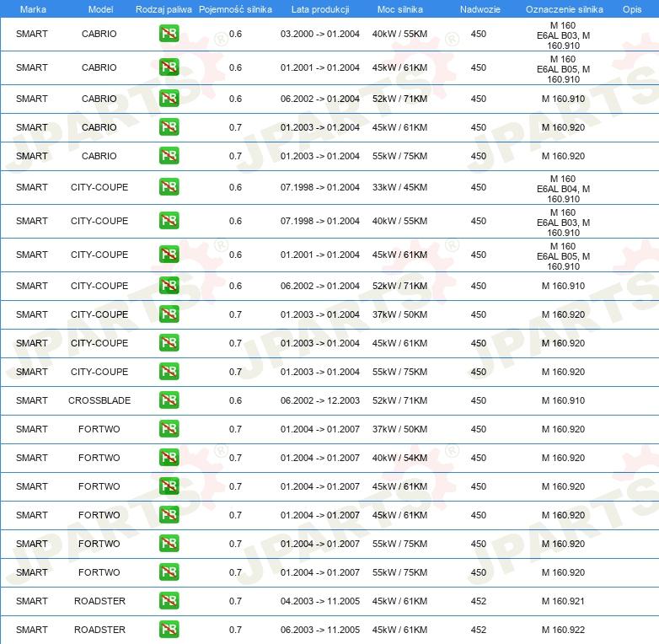The image size is (659, 644).
Task: Select the 0.7 capacity in the M 160.922 row
Action: 235,630
